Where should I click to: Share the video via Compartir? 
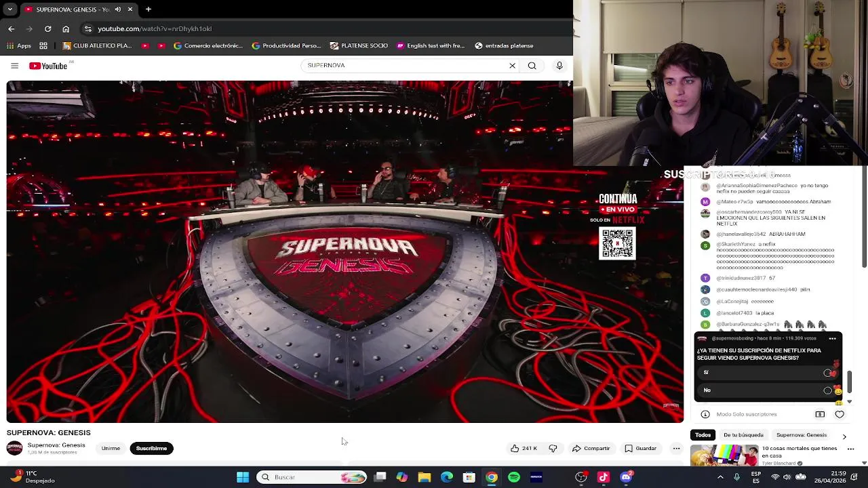point(591,449)
